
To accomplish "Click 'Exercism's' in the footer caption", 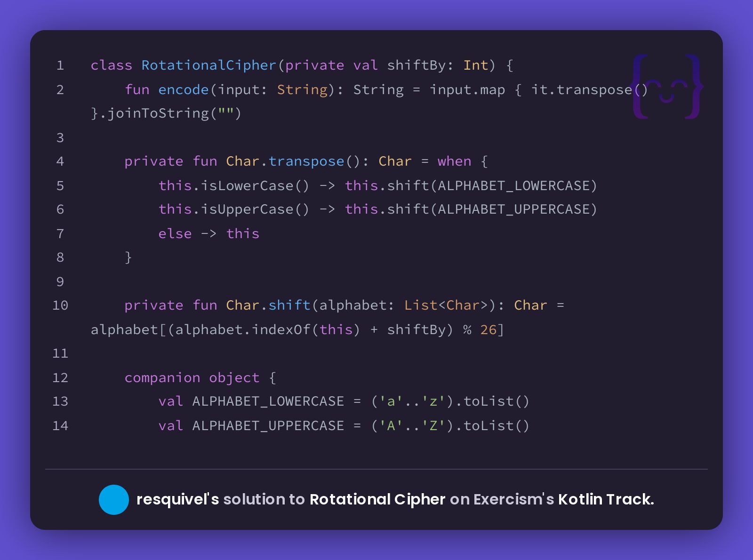I will point(513,499).
